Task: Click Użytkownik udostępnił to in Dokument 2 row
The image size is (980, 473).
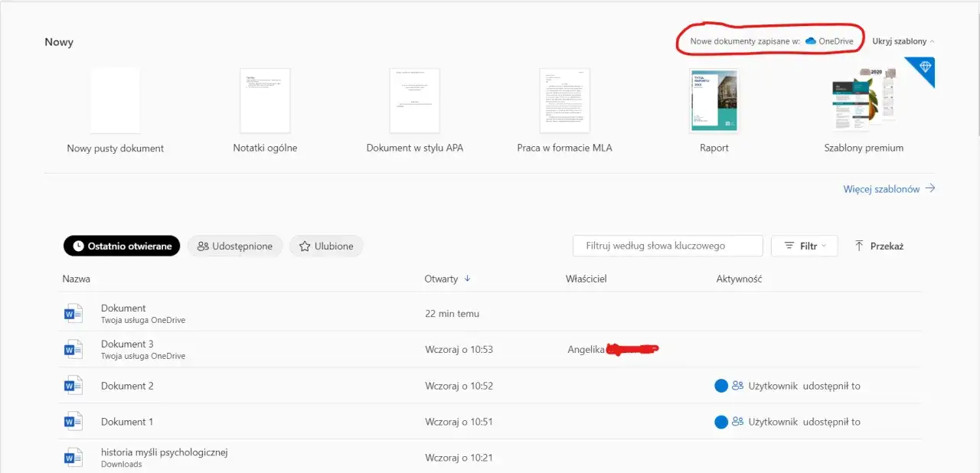Action: pyautogui.click(x=804, y=386)
